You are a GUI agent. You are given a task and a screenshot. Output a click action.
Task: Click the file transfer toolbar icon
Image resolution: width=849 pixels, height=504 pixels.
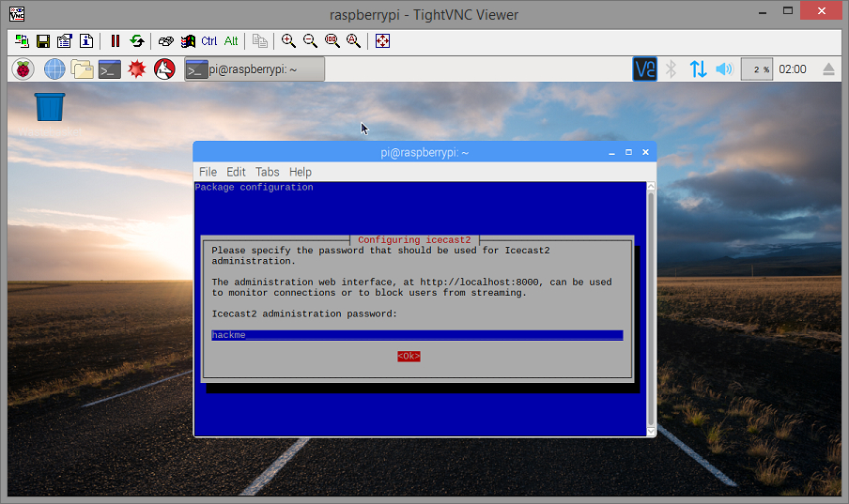click(260, 41)
